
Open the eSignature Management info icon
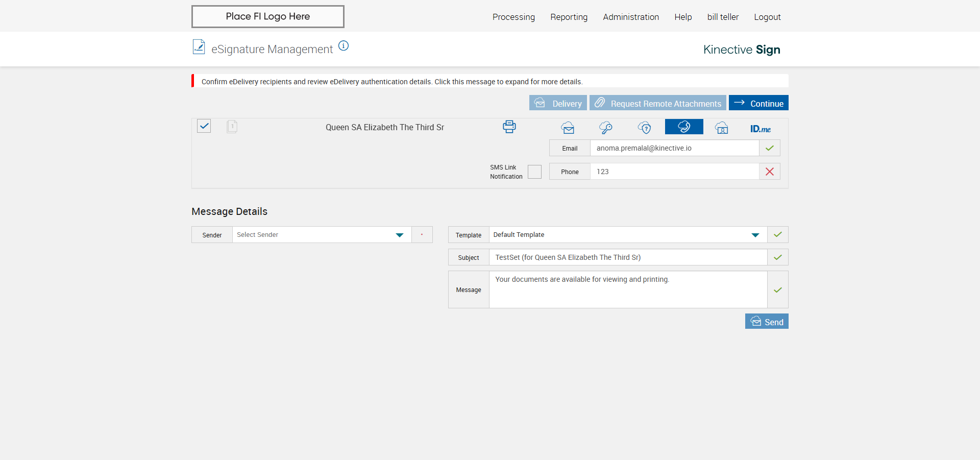(344, 46)
